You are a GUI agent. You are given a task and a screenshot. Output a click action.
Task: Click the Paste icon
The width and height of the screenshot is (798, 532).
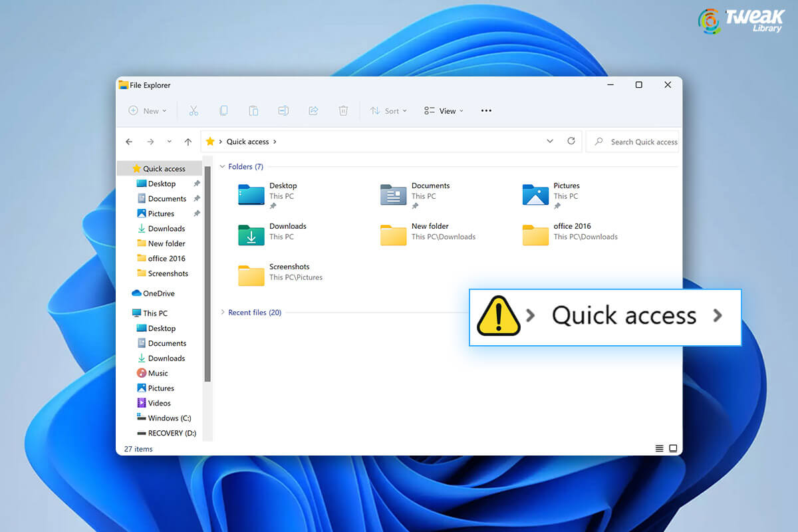253,110
